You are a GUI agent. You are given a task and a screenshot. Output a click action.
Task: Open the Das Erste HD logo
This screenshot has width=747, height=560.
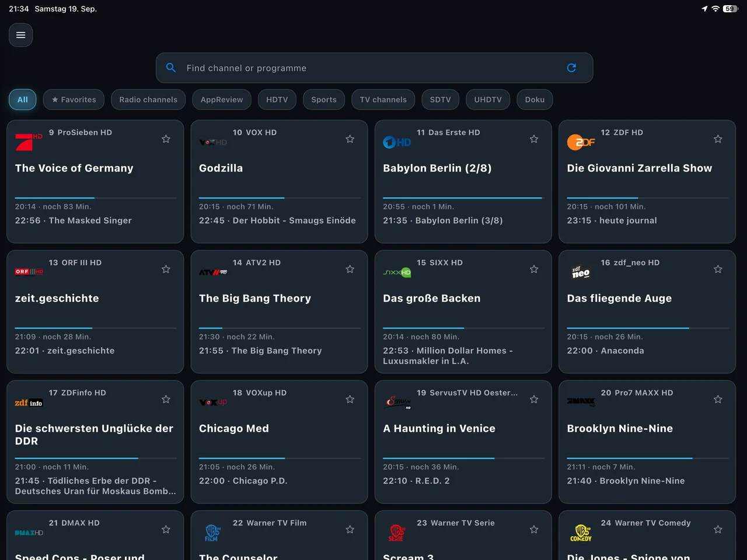[397, 142]
